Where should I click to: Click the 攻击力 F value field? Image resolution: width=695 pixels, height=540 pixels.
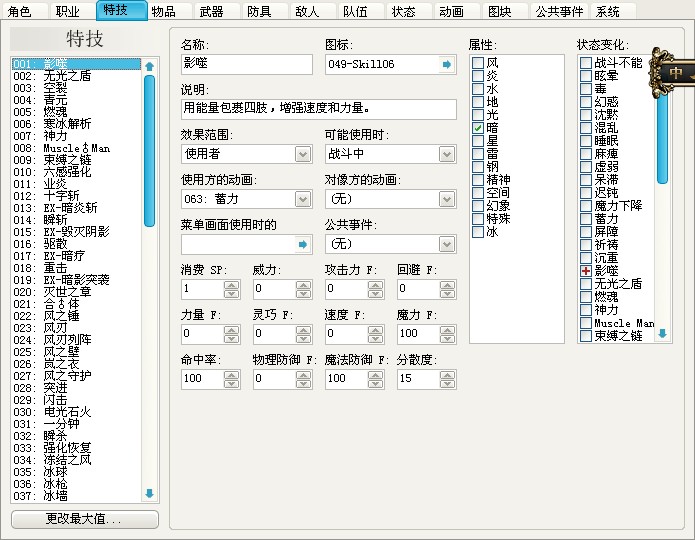point(347,290)
